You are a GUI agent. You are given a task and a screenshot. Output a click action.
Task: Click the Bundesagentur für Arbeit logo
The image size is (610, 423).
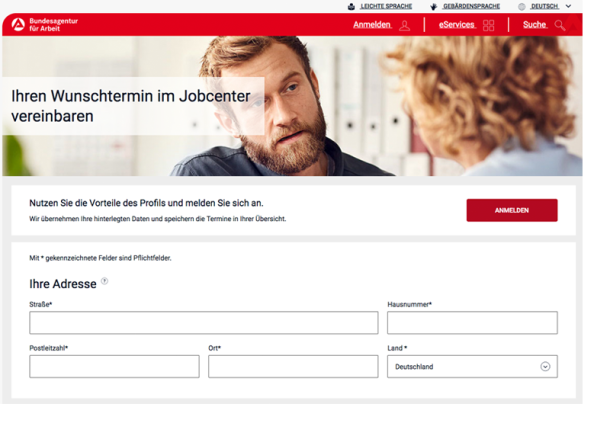click(45, 25)
